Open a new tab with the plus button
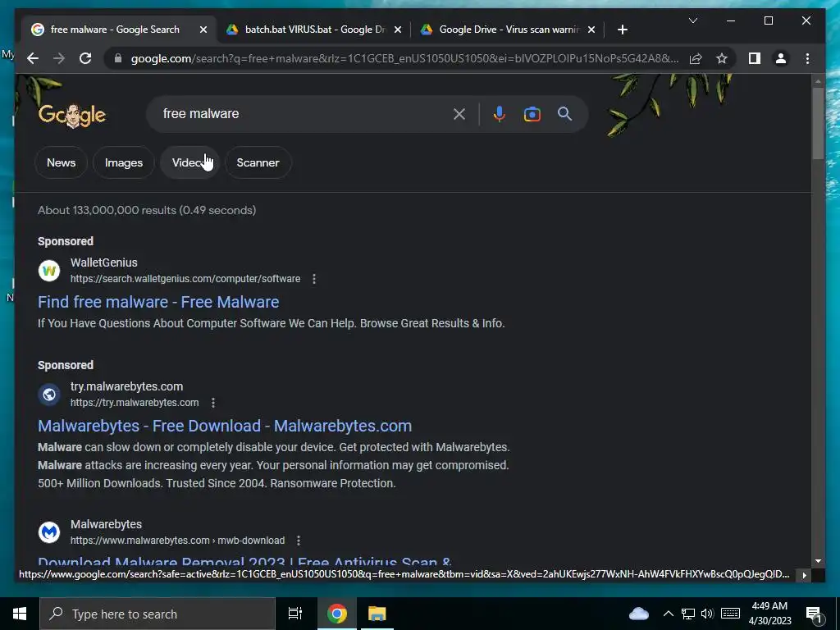The height and width of the screenshot is (630, 840). (622, 30)
